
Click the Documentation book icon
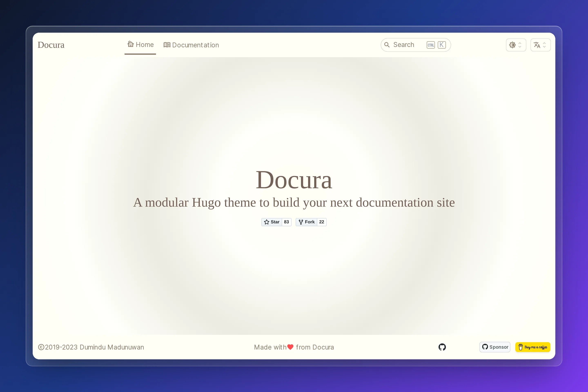167,45
